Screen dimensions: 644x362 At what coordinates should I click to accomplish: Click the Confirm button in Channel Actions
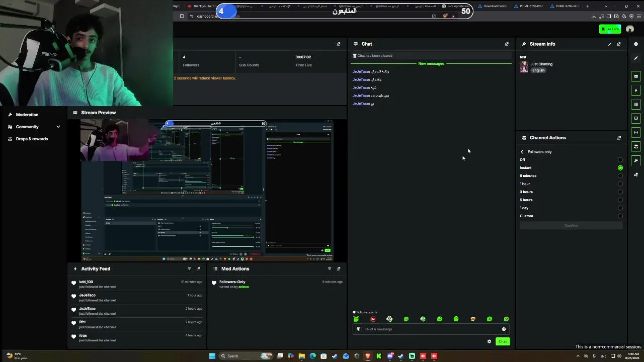click(571, 226)
